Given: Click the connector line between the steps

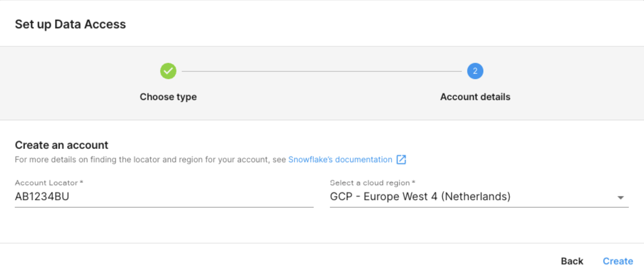Looking at the screenshot, I should click(x=322, y=71).
